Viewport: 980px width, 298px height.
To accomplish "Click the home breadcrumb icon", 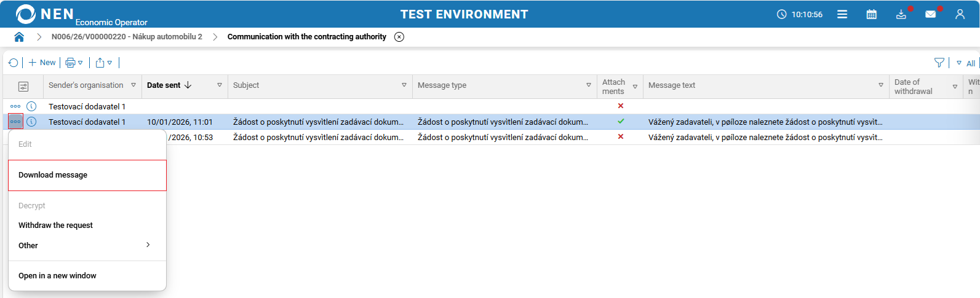I will click(19, 37).
